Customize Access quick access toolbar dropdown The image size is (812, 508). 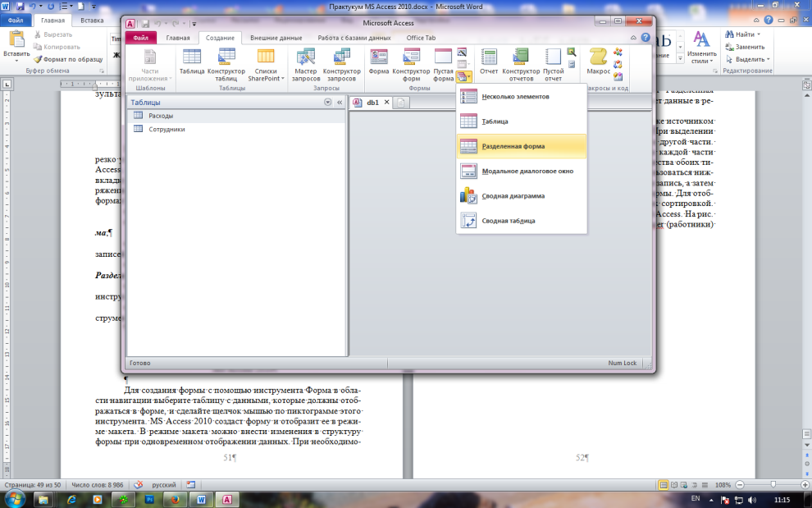(x=194, y=23)
